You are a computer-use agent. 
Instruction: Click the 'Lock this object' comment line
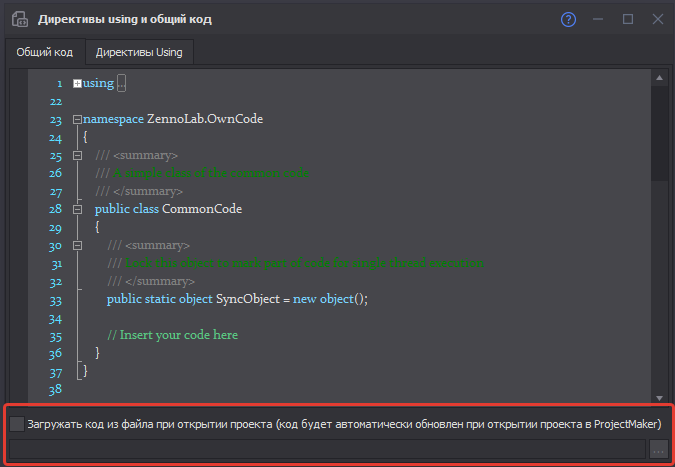295,263
